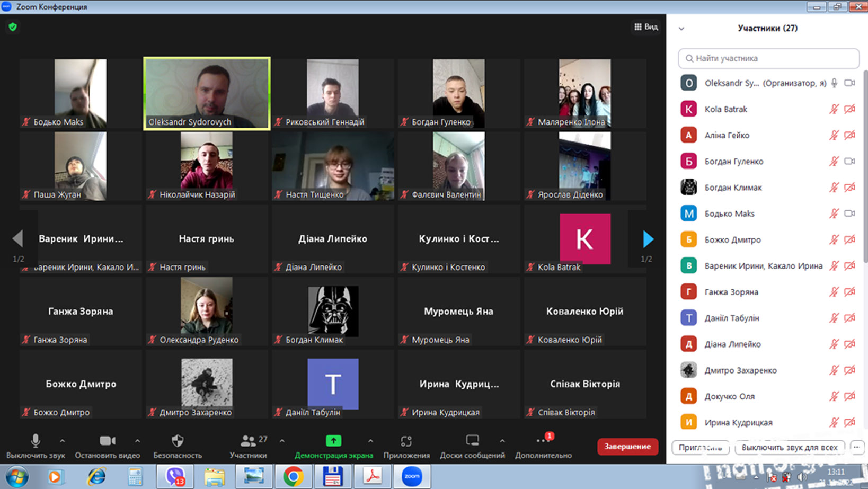Open Internet Explorer from the taskbar
This screenshot has width=868, height=489.
[x=96, y=477]
